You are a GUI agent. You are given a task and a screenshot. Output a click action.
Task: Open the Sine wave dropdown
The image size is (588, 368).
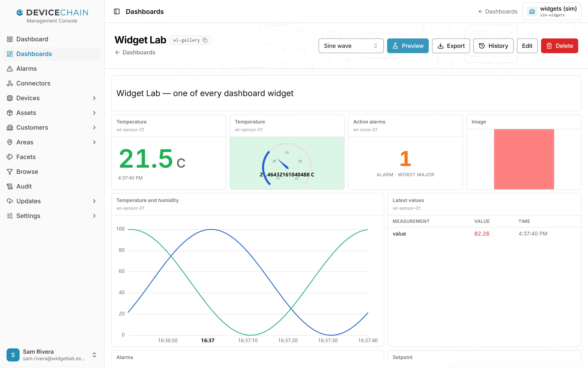351,46
